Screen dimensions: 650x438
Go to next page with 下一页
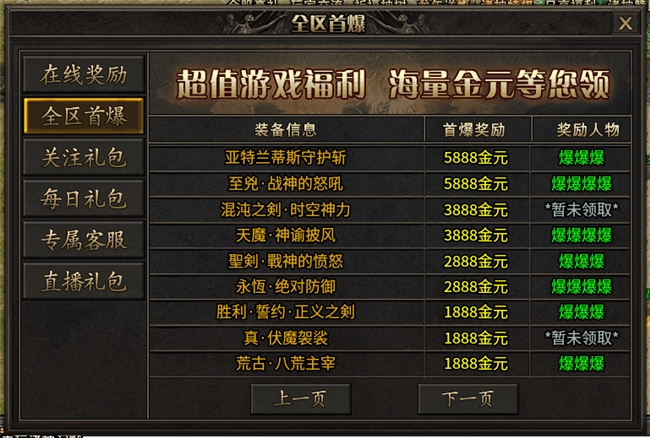pos(468,399)
